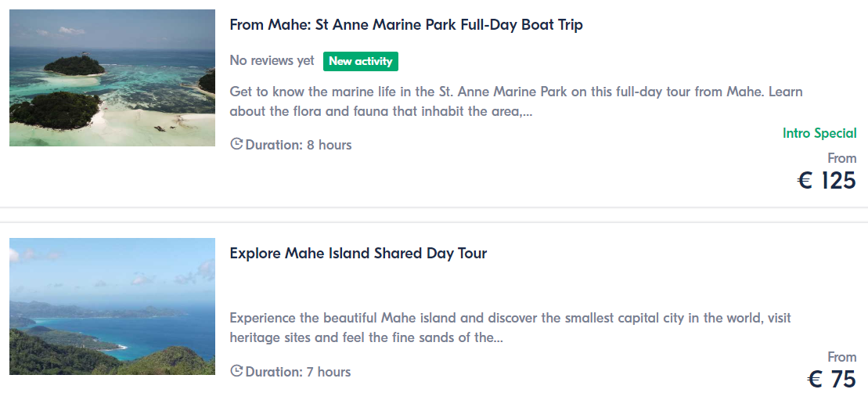Click the From label above € 125

841,158
